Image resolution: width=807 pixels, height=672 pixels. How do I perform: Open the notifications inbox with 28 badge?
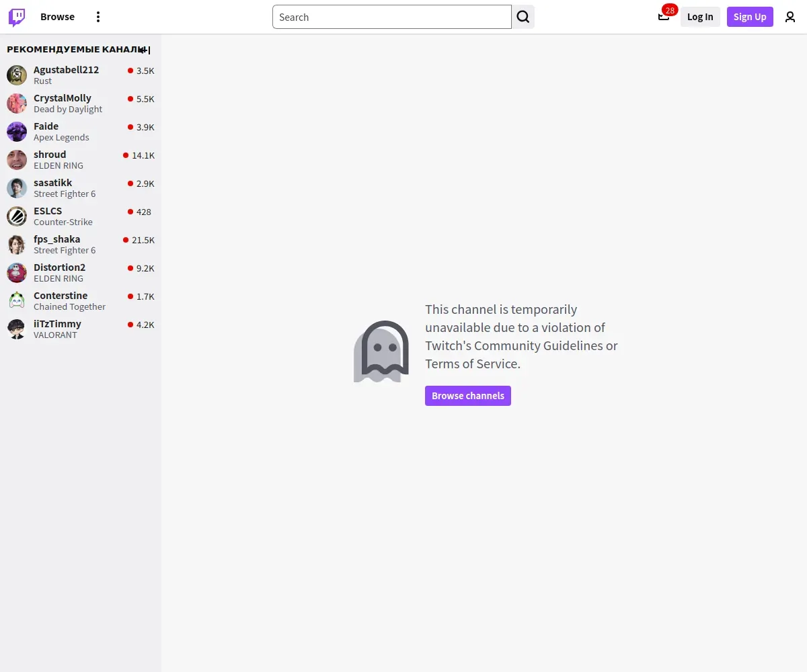[664, 17]
